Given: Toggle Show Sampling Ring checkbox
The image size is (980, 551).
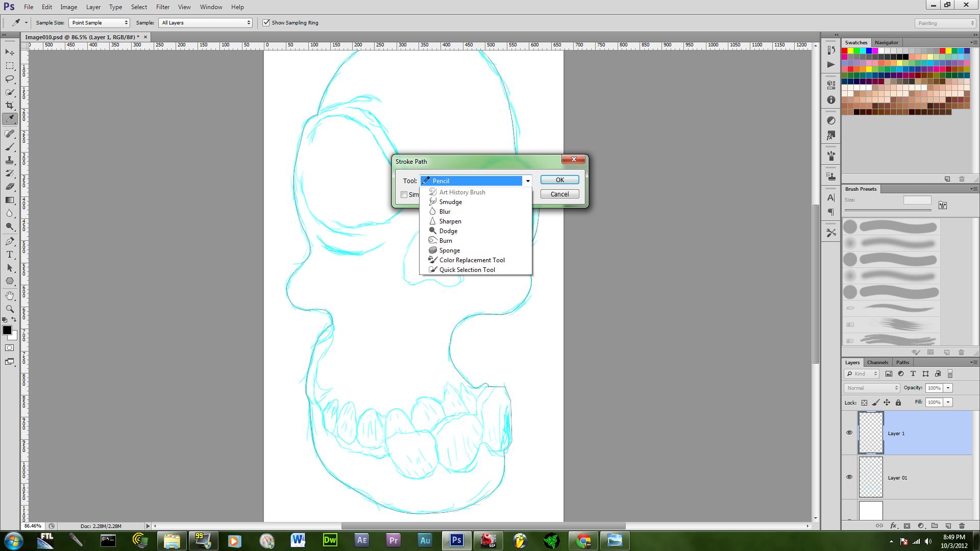Looking at the screenshot, I should coord(266,22).
